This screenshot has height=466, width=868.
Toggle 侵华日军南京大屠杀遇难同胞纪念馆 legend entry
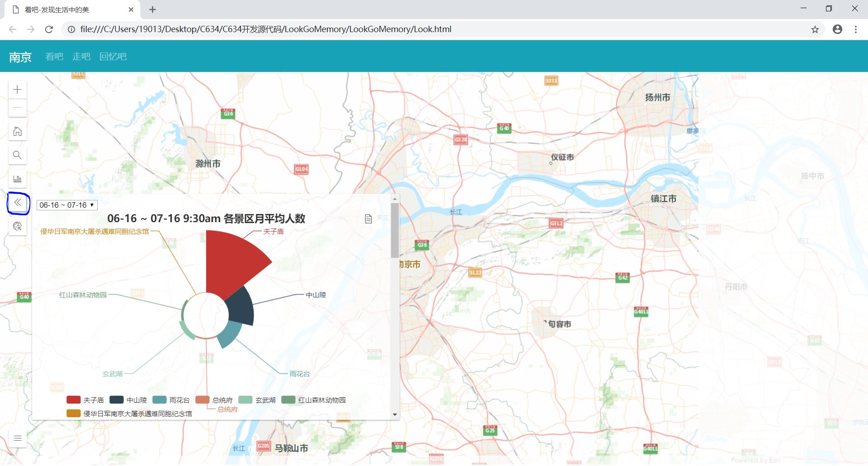(129, 414)
